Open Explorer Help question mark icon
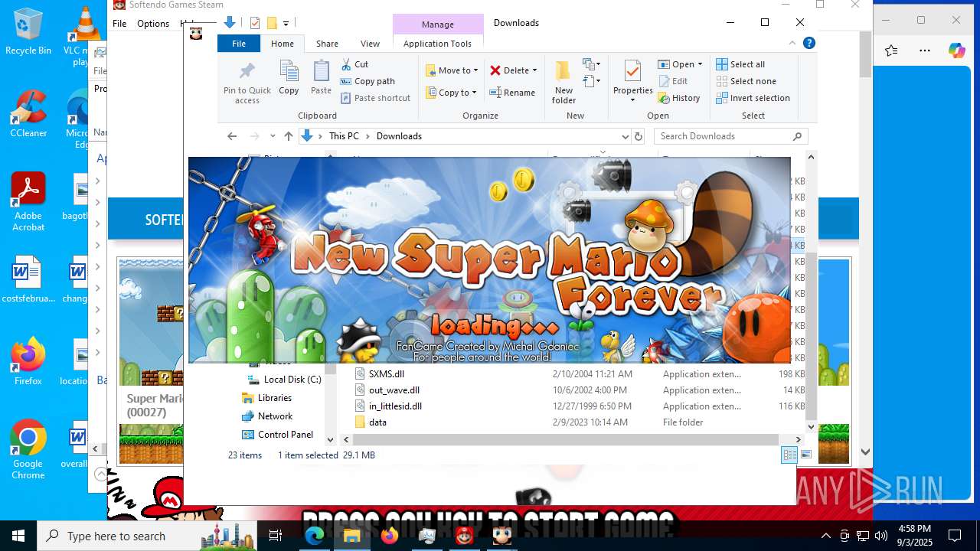Image resolution: width=980 pixels, height=551 pixels. (808, 43)
